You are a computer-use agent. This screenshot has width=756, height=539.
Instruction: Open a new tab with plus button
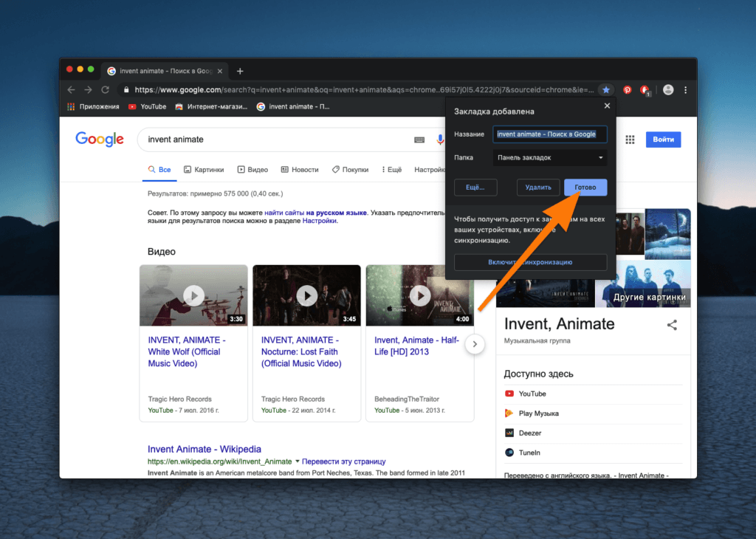coord(240,72)
